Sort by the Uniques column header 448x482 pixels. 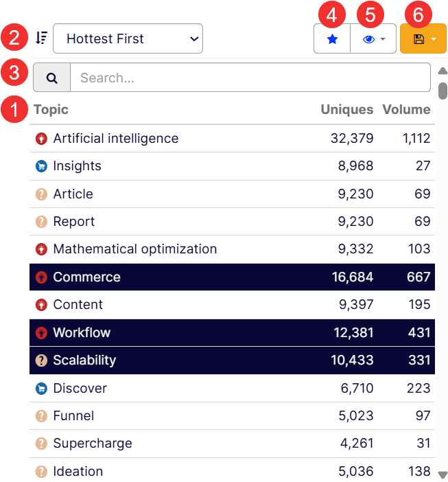(x=347, y=110)
